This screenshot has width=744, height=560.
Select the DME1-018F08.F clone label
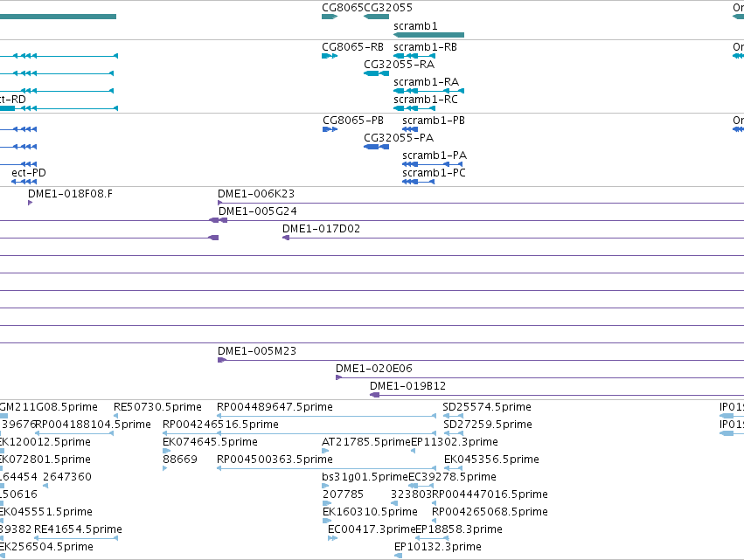pos(70,194)
